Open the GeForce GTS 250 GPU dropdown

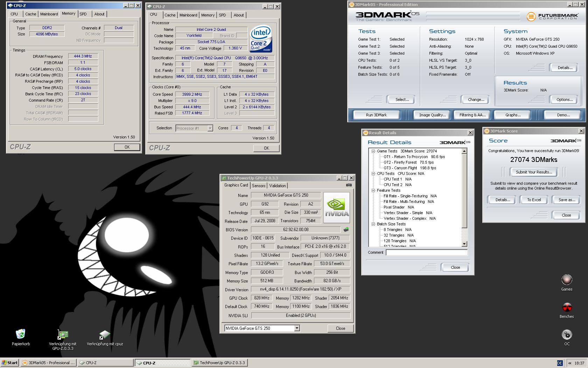point(297,328)
